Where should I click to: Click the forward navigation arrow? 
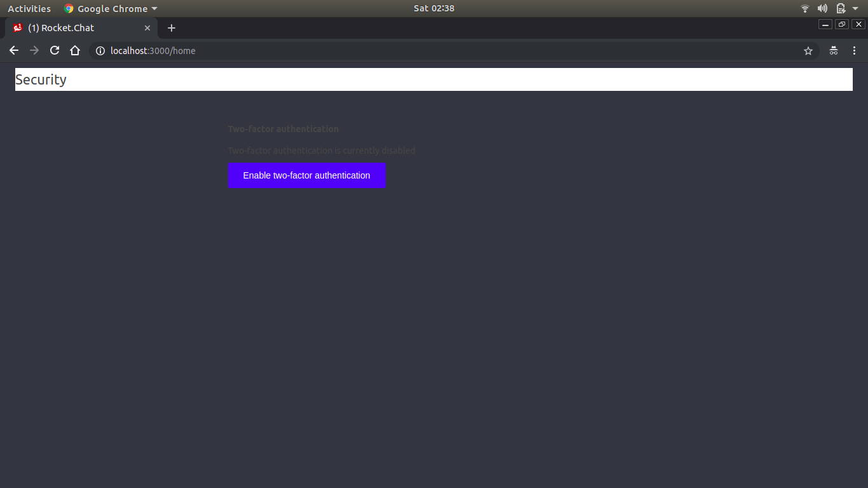[x=34, y=50]
